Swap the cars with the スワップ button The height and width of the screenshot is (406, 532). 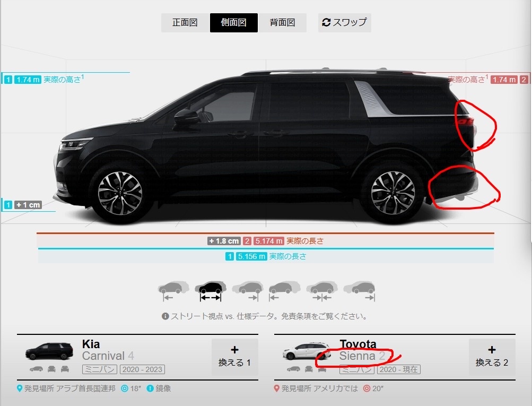344,23
